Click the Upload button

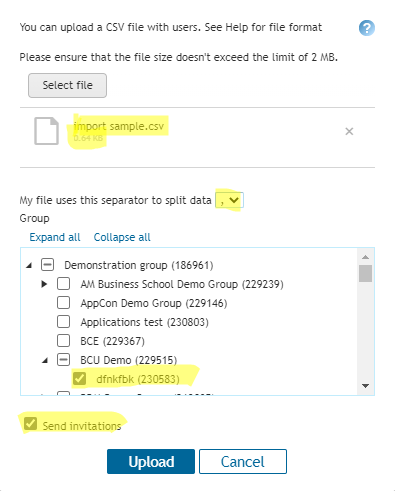[x=151, y=462]
